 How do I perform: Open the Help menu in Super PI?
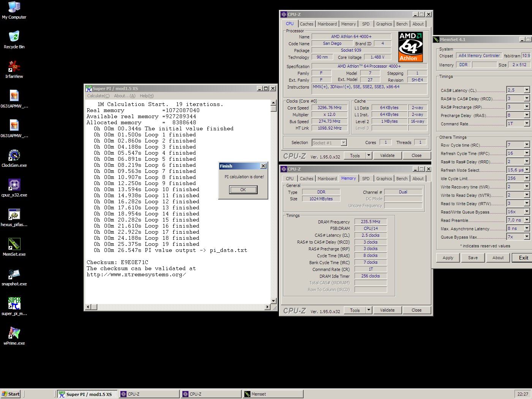click(x=147, y=96)
